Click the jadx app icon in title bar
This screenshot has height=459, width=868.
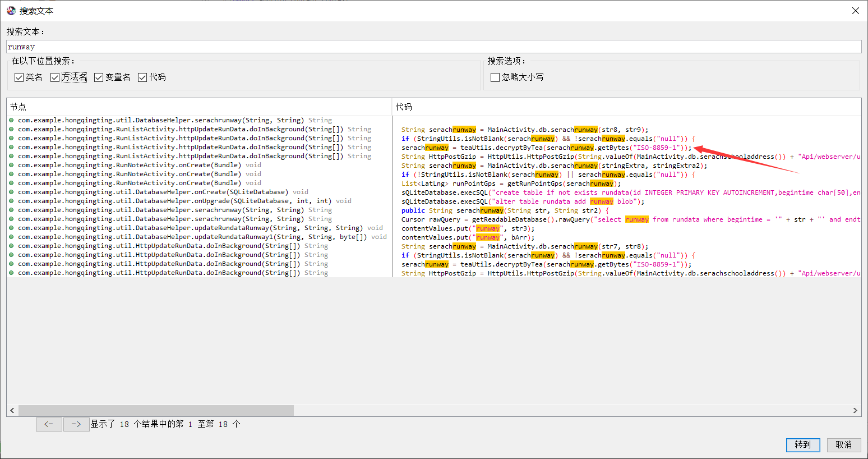(x=11, y=11)
